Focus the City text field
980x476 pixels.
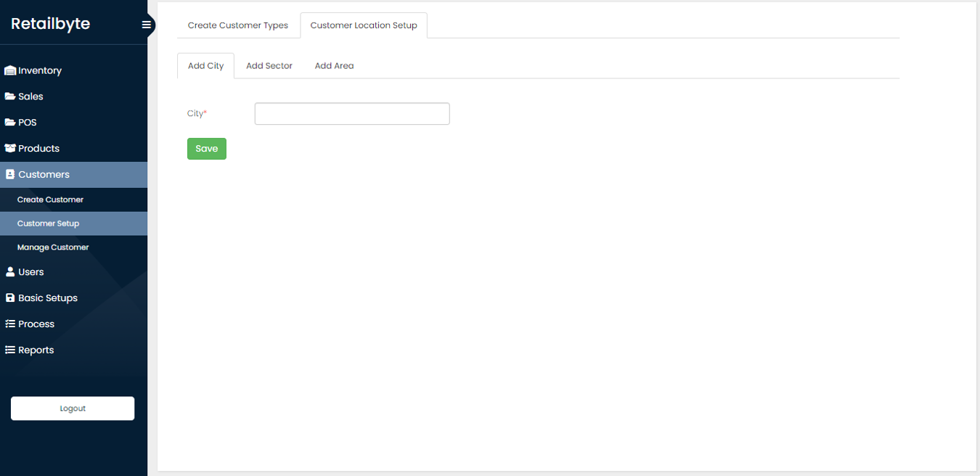(x=352, y=114)
